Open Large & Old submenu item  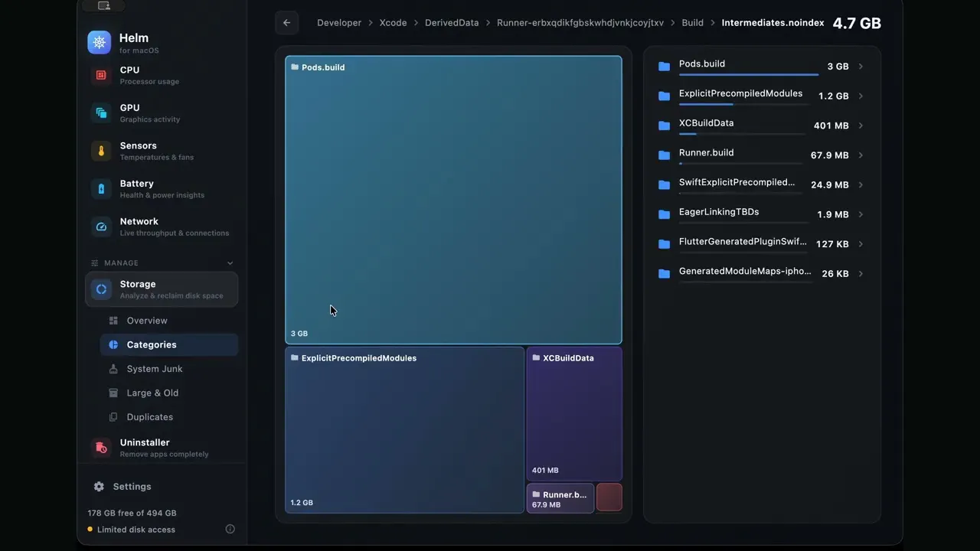point(169,393)
